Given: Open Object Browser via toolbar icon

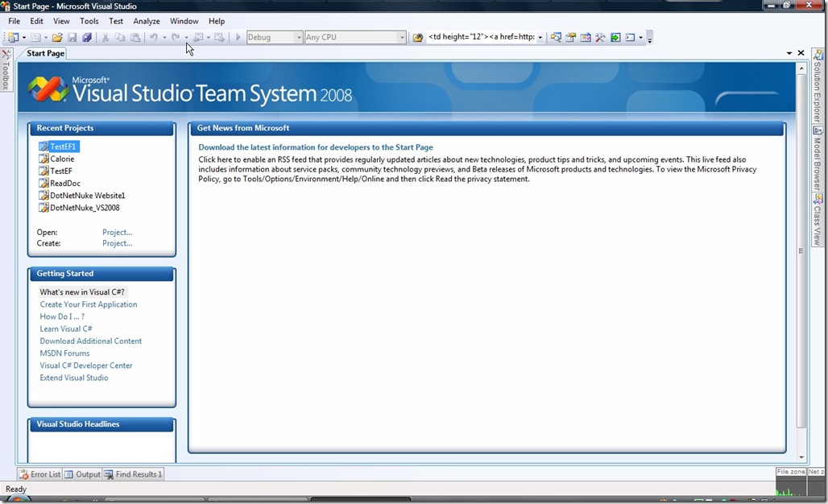Looking at the screenshot, I should 586,38.
